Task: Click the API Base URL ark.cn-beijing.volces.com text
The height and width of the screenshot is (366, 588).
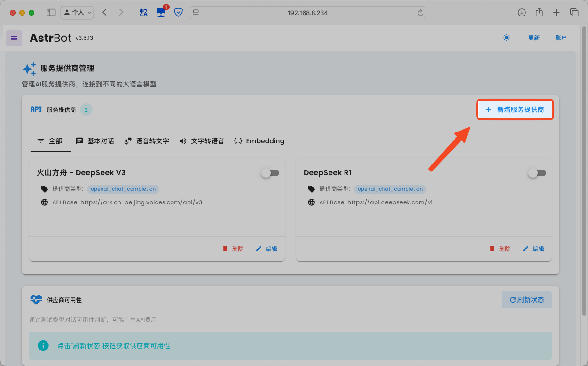Action: pos(127,202)
